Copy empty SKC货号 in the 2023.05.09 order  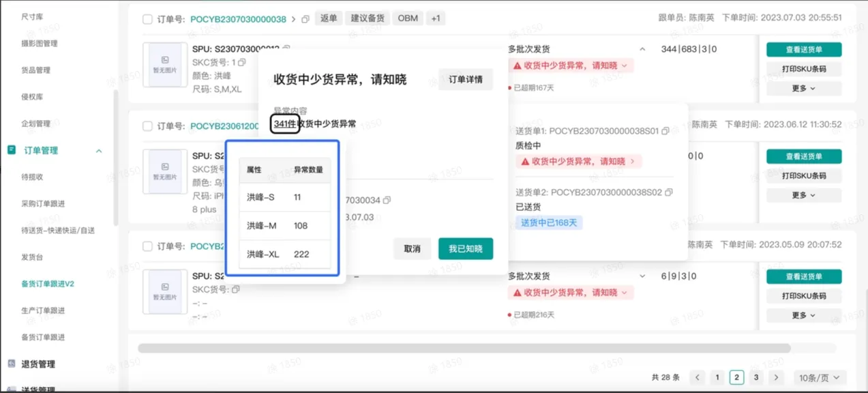coord(236,290)
